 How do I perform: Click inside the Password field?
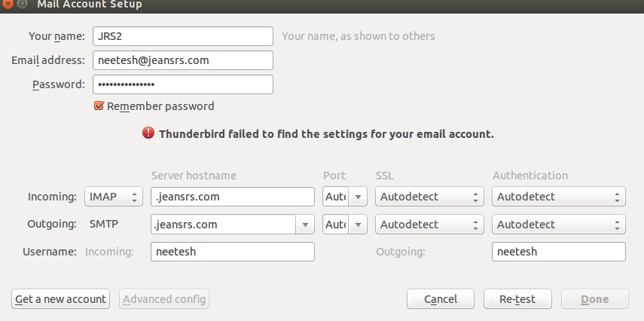[183, 84]
